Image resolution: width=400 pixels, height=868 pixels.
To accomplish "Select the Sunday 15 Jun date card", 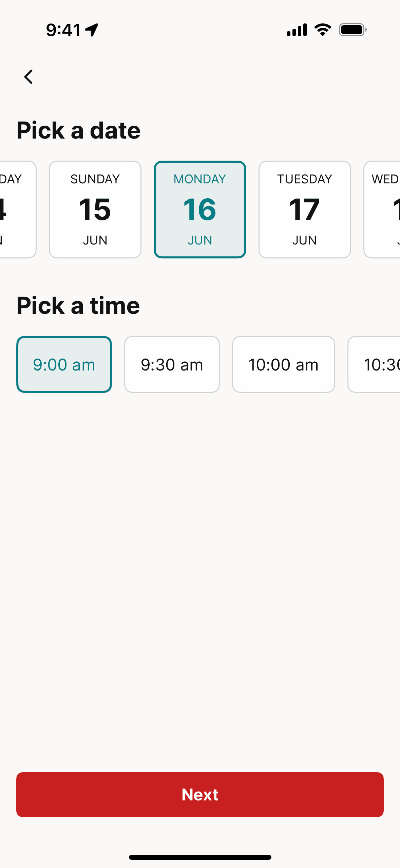I will click(95, 210).
